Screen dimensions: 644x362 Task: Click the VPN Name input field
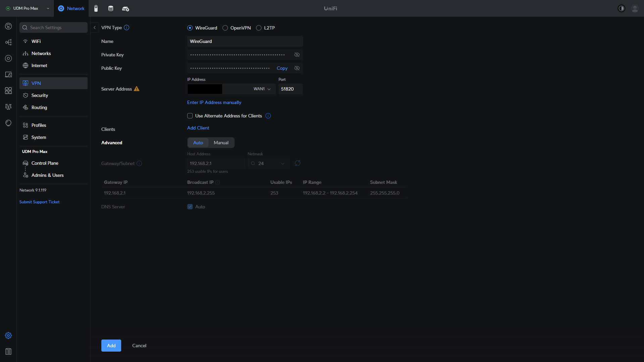click(245, 41)
